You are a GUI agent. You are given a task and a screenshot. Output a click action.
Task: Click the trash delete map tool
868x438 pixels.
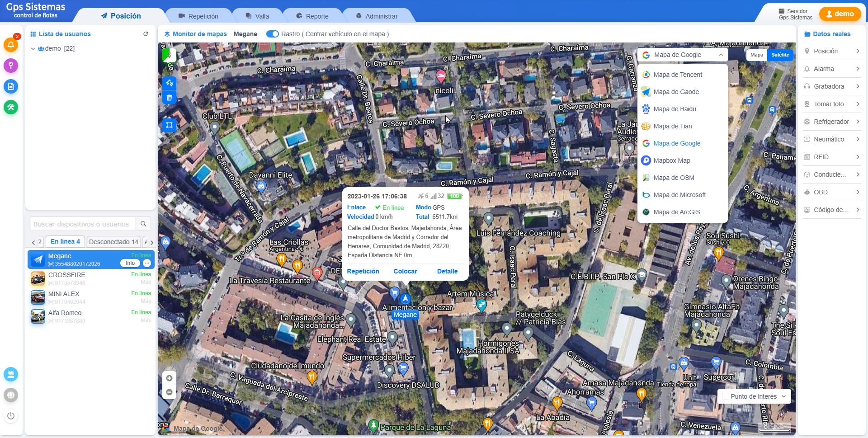tap(169, 98)
